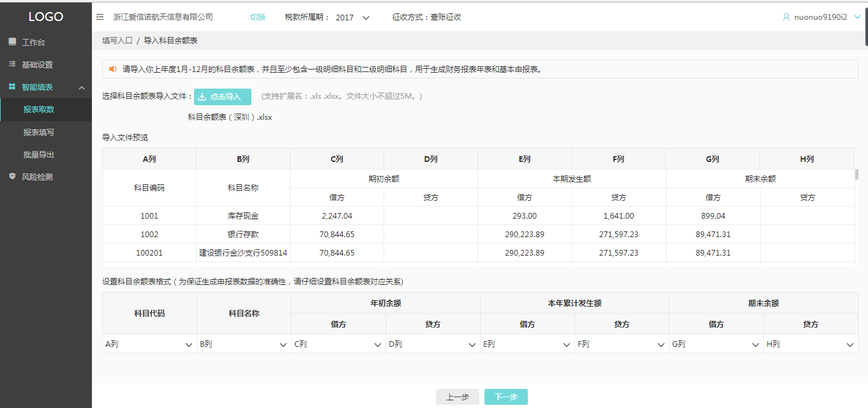Click the sidebar collapse icon beside company name

(100, 17)
